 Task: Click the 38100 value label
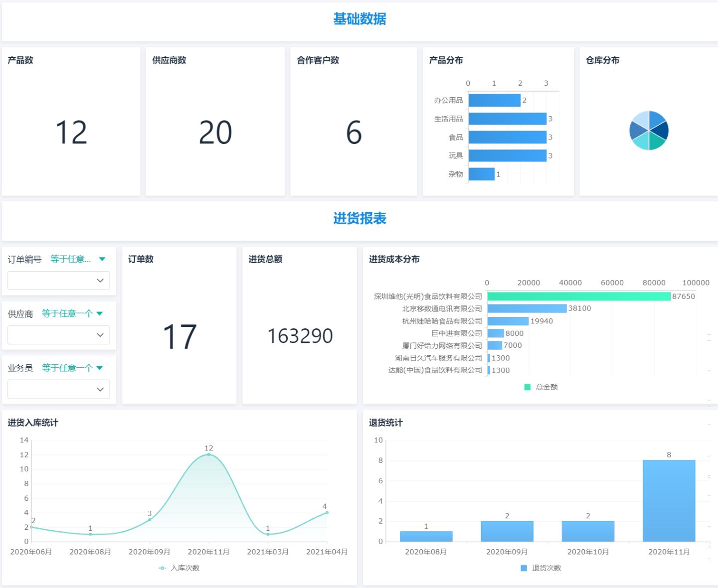tap(579, 308)
